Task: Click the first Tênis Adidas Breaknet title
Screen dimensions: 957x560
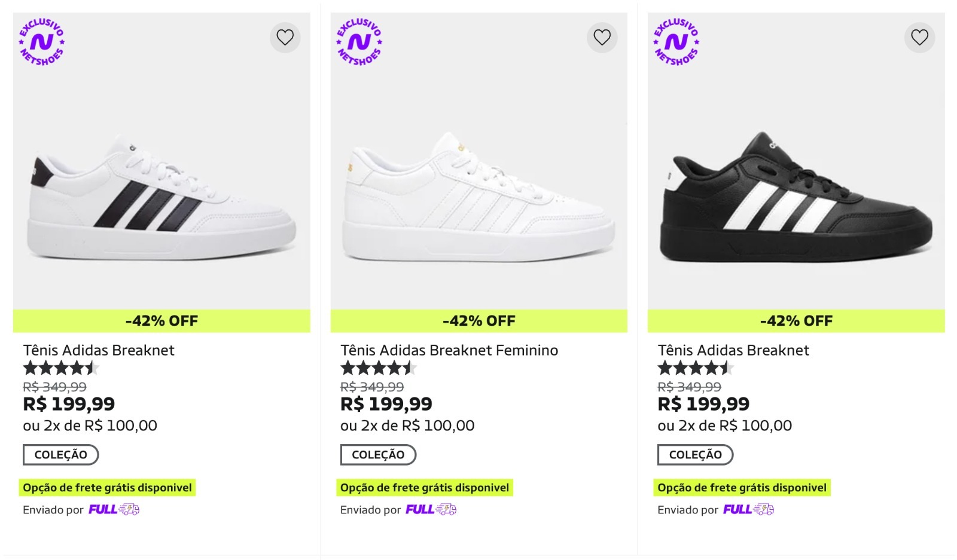Action: pos(99,350)
